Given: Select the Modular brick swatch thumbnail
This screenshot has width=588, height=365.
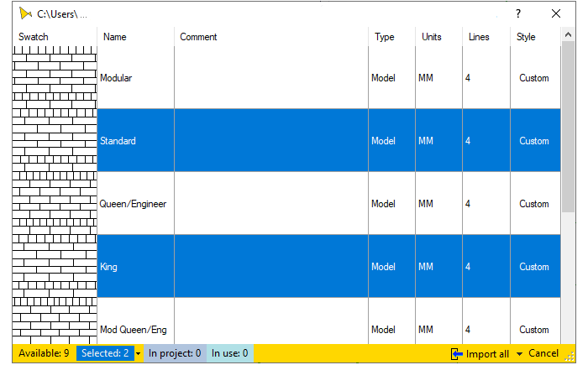Looking at the screenshot, I should 55,77.
